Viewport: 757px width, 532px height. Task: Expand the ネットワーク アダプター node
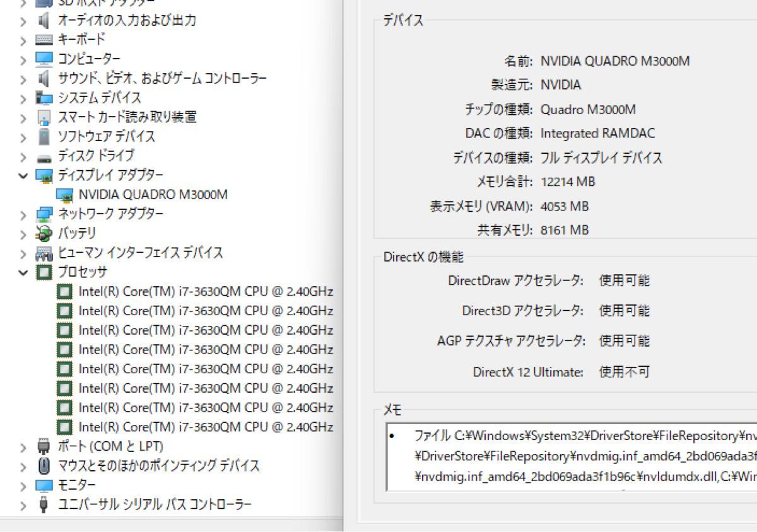pyautogui.click(x=23, y=215)
